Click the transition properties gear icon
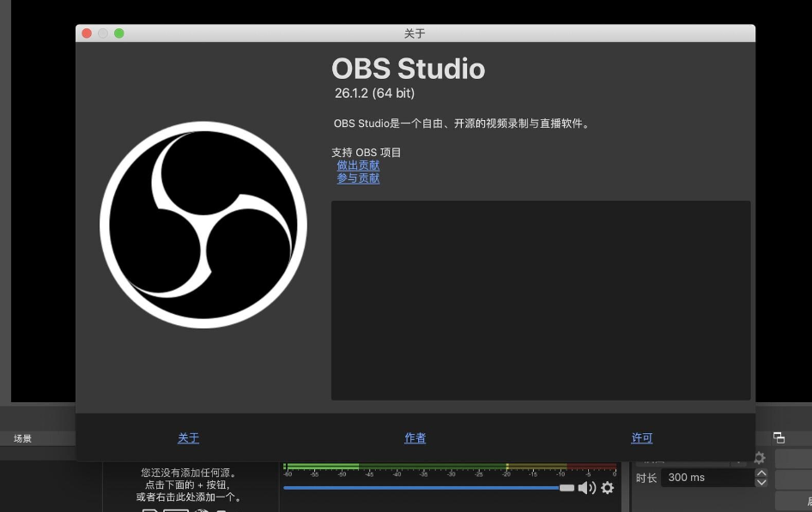The width and height of the screenshot is (812, 512). (760, 458)
